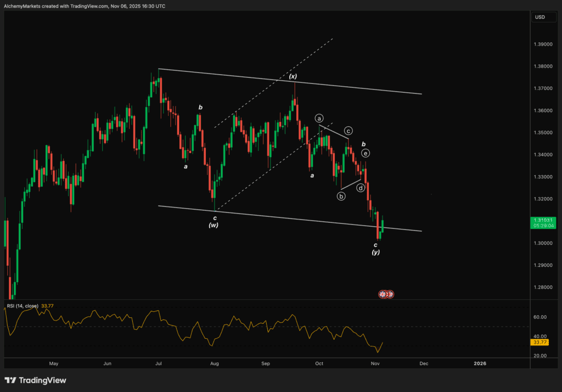Click the 2026 label on time axis

[480, 363]
